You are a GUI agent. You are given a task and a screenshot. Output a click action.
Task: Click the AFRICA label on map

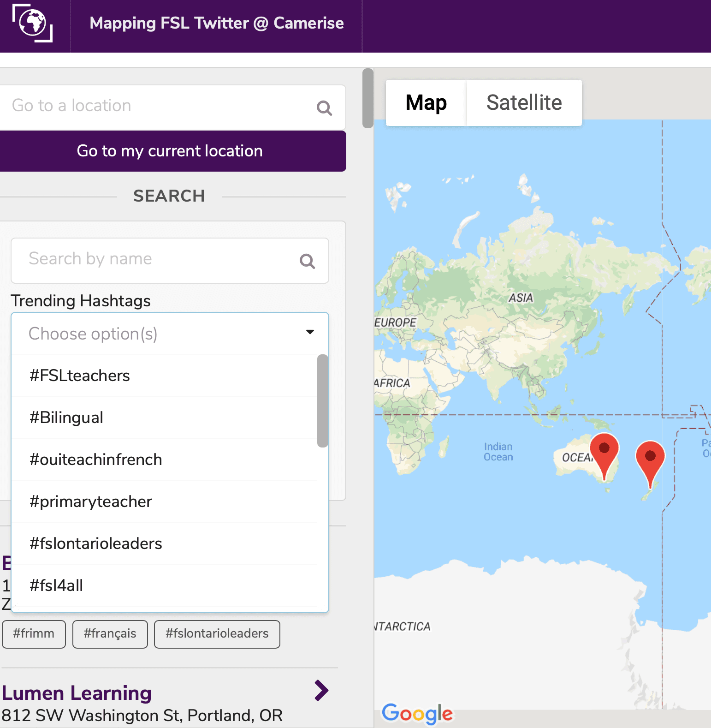392,383
